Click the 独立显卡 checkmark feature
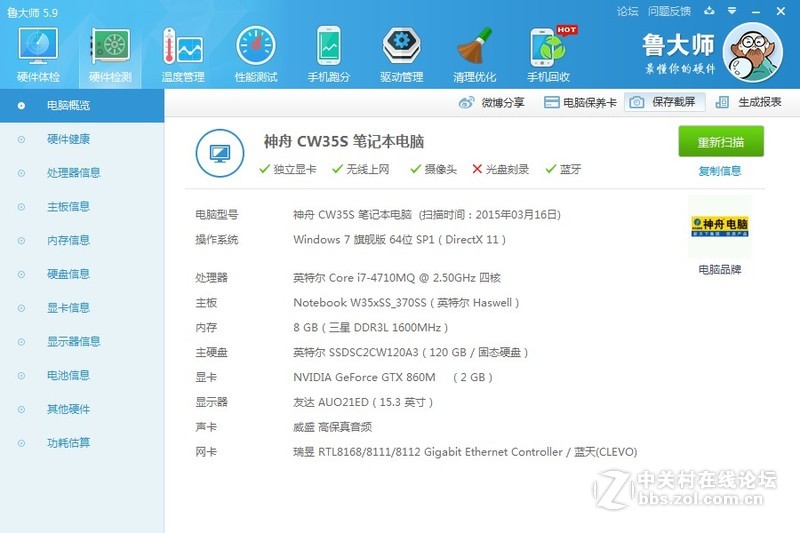This screenshot has height=533, width=800. click(x=288, y=169)
